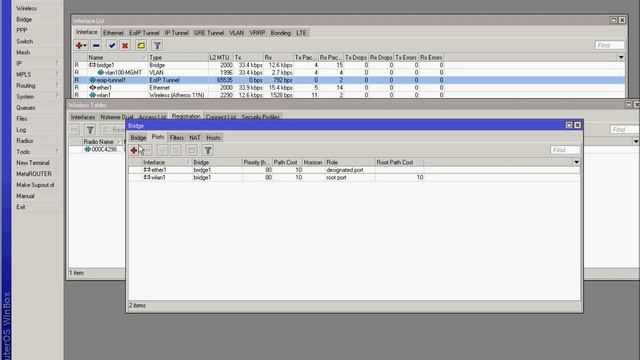Image resolution: width=640 pixels, height=360 pixels.
Task: Click the Security Profiles tab in Wireless Tables
Action: click(260, 117)
